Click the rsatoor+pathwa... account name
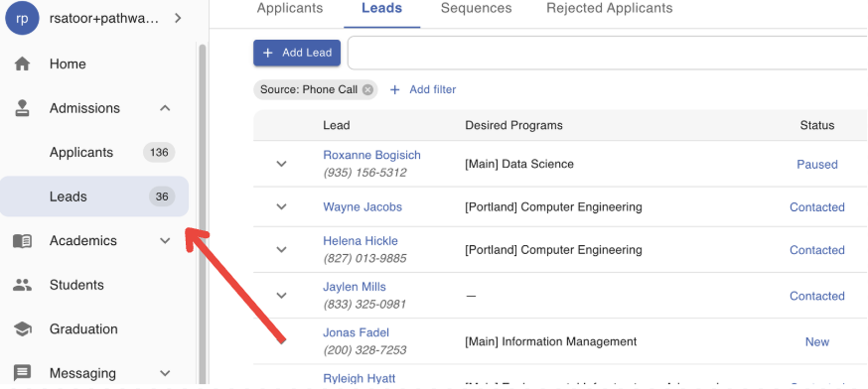Screen dimensions: 868x389 pyautogui.click(x=104, y=18)
